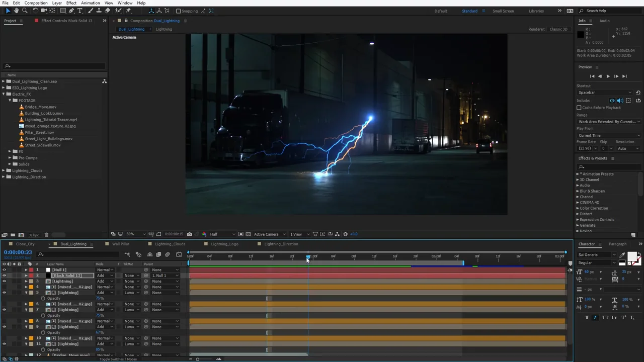Viewport: 644px width, 362px height.
Task: Toggle include audio speaker in Preview
Action: (x=620, y=101)
